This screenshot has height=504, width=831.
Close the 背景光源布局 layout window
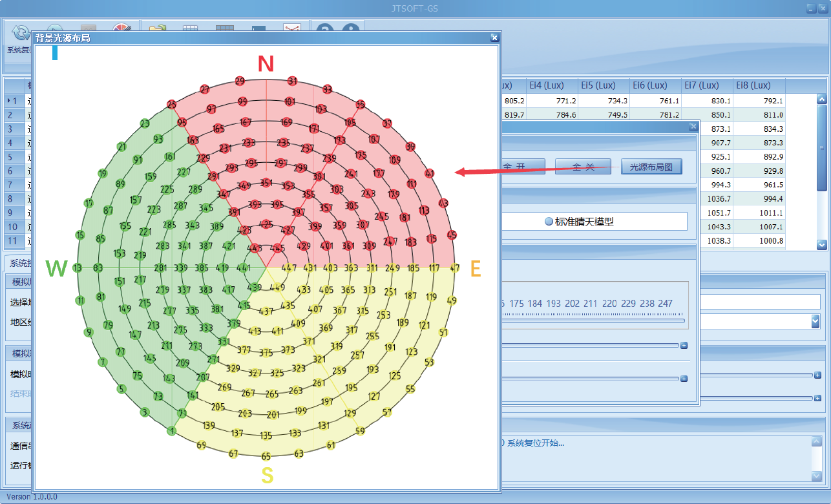click(x=494, y=37)
